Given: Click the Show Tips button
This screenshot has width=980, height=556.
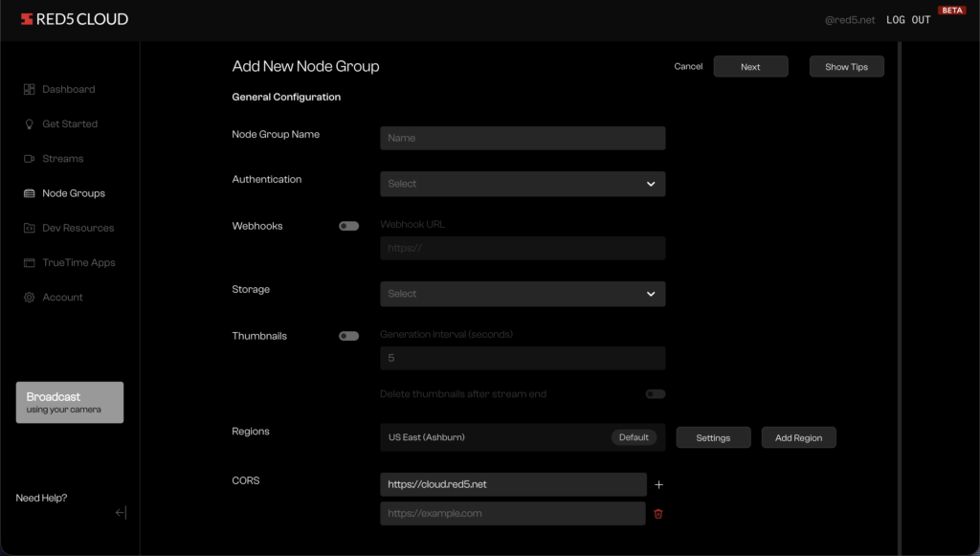Looking at the screenshot, I should point(846,67).
